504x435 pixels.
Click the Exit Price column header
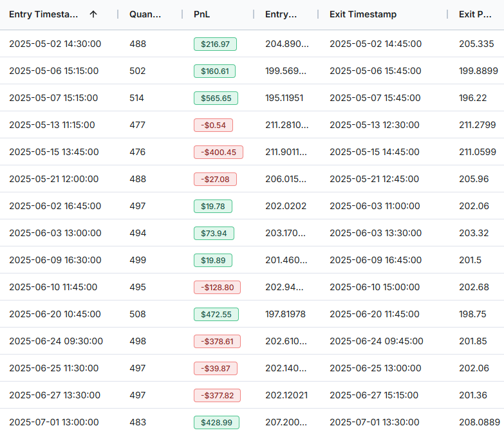[x=475, y=14]
